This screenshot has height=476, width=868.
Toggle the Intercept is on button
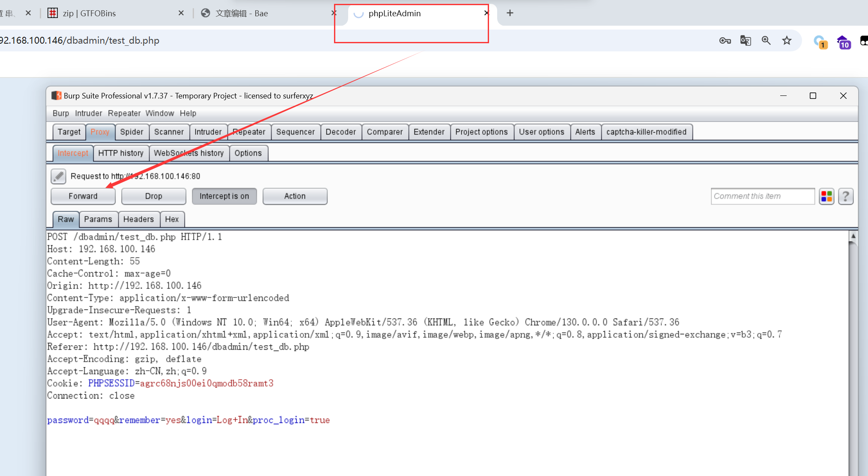click(224, 196)
